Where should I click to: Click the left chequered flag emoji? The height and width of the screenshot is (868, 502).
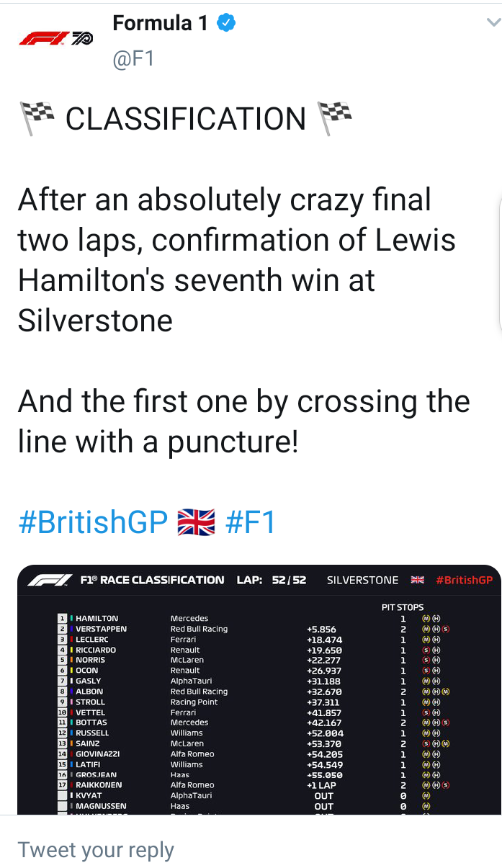point(37,119)
